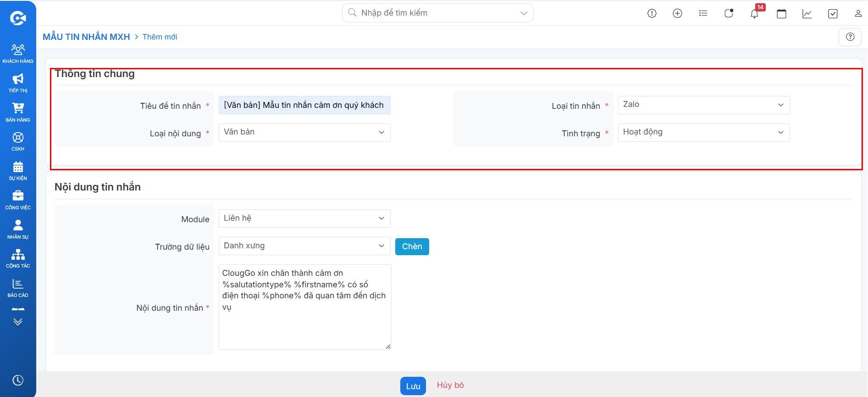Click the 'Trường dữ liệu' label
The height and width of the screenshot is (397, 868).
pos(182,247)
